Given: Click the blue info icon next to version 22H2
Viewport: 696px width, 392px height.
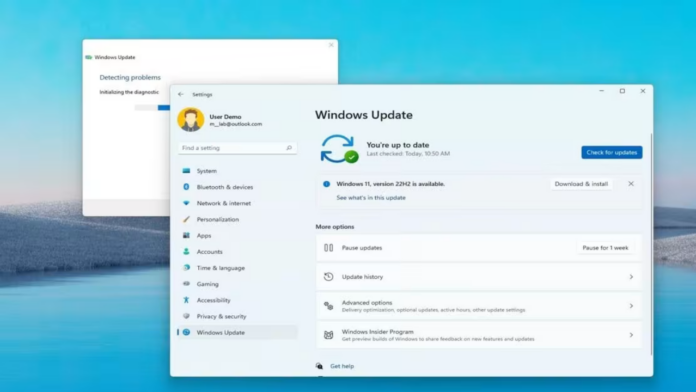Looking at the screenshot, I should 327,184.
